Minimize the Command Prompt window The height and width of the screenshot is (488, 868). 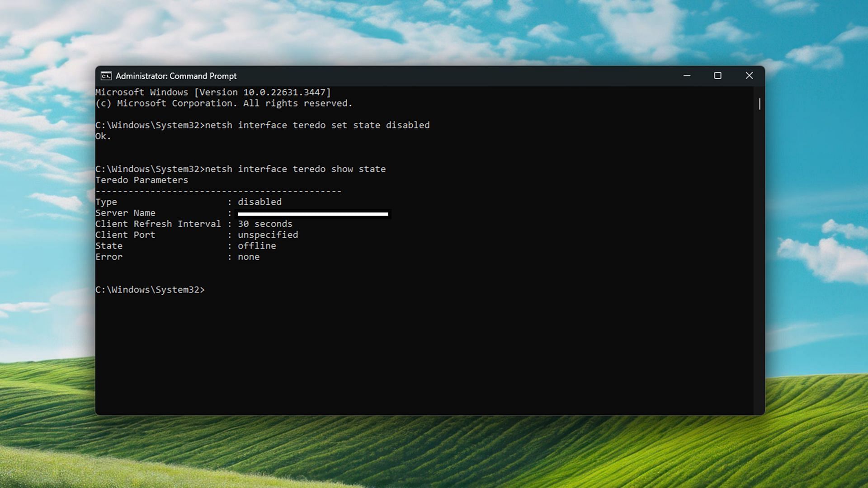tap(687, 76)
